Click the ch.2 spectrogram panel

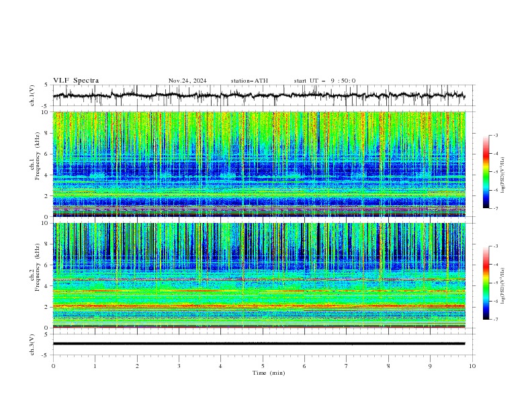point(259,275)
